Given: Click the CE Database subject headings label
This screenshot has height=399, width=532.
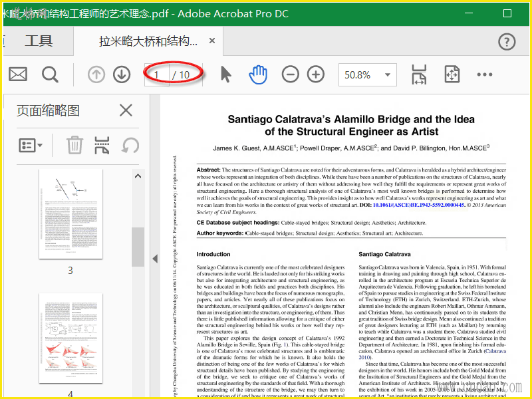Looking at the screenshot, I should [x=238, y=223].
